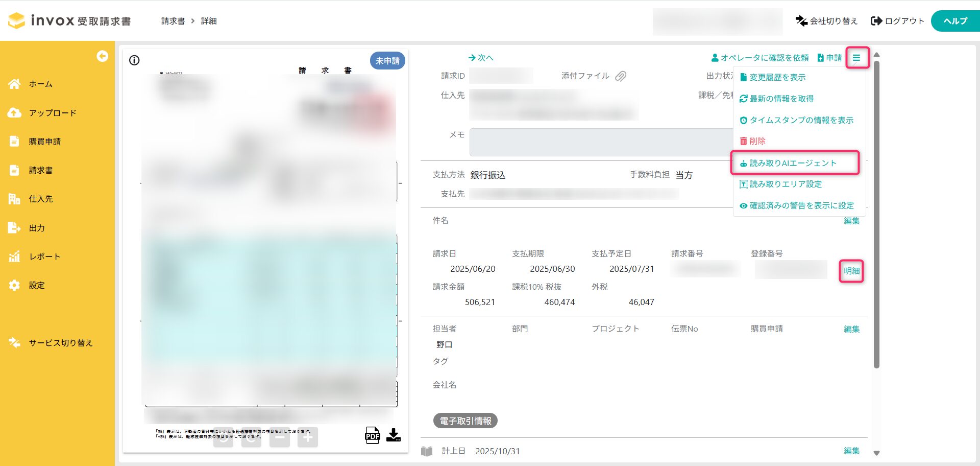Open the hamburger menu beside 申請
The width and height of the screenshot is (980, 466).
click(x=857, y=58)
